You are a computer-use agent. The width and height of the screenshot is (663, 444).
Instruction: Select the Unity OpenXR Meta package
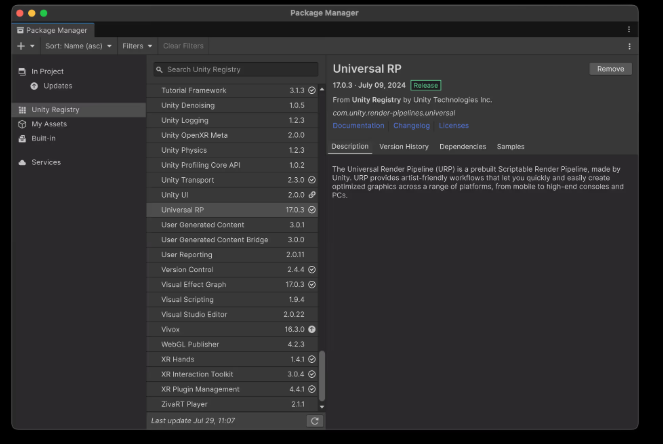[x=233, y=135]
